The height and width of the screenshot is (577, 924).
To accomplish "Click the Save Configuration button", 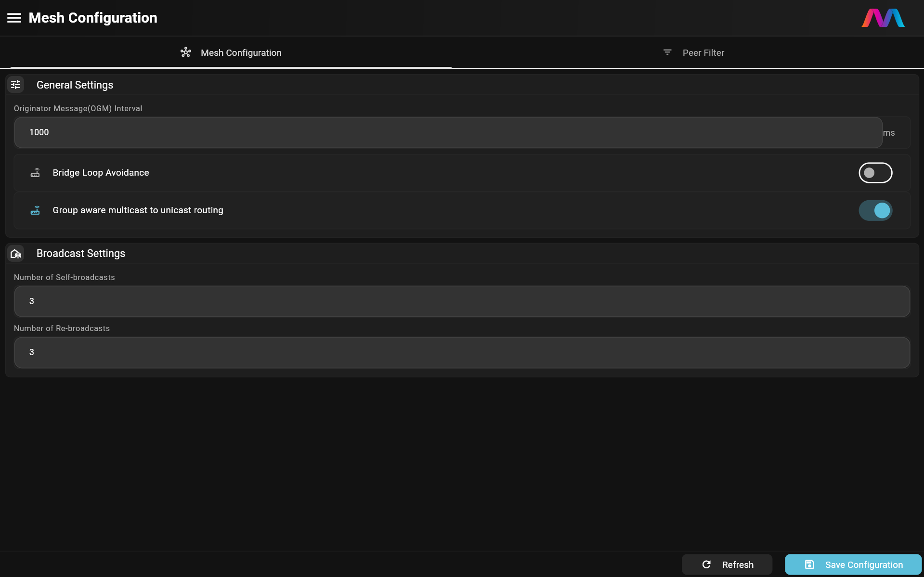I will coord(853,564).
